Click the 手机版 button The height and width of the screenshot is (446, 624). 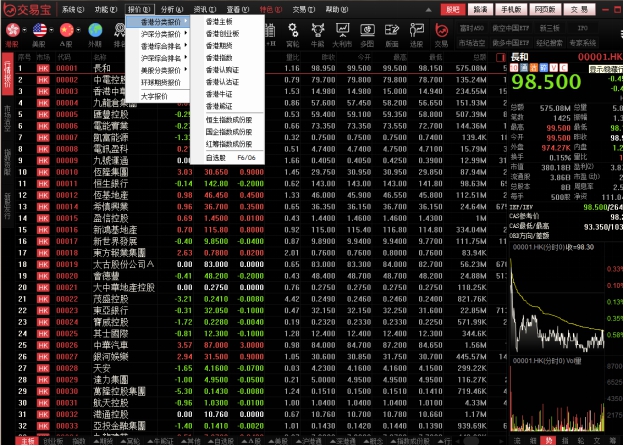[512, 8]
